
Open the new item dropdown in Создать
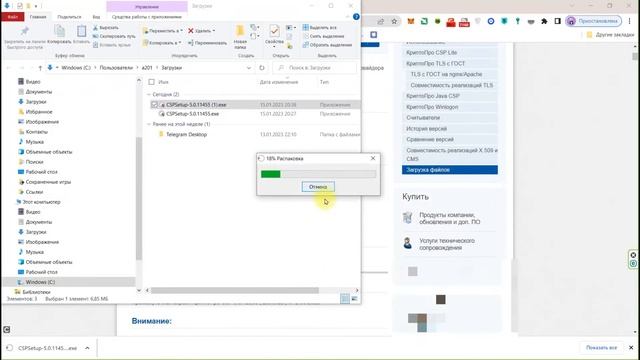tap(255, 28)
